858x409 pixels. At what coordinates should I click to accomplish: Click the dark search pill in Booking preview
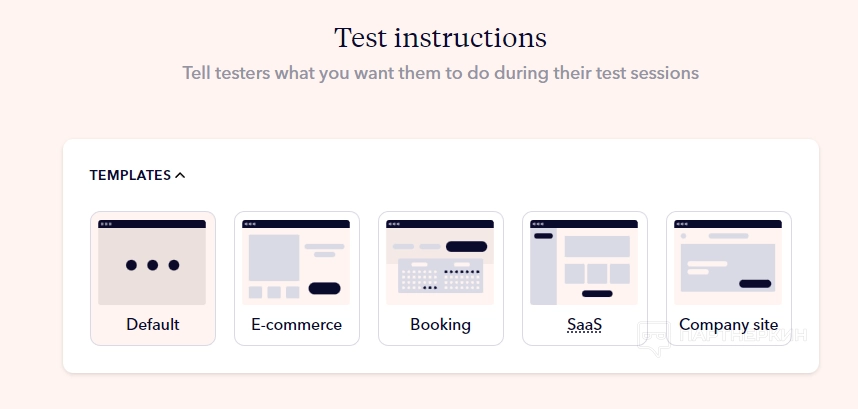coord(466,246)
